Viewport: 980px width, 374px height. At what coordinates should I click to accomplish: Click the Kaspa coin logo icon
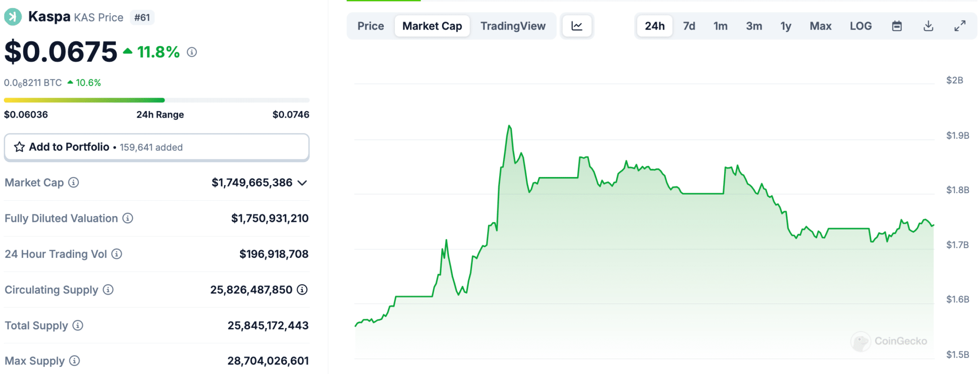[13, 17]
